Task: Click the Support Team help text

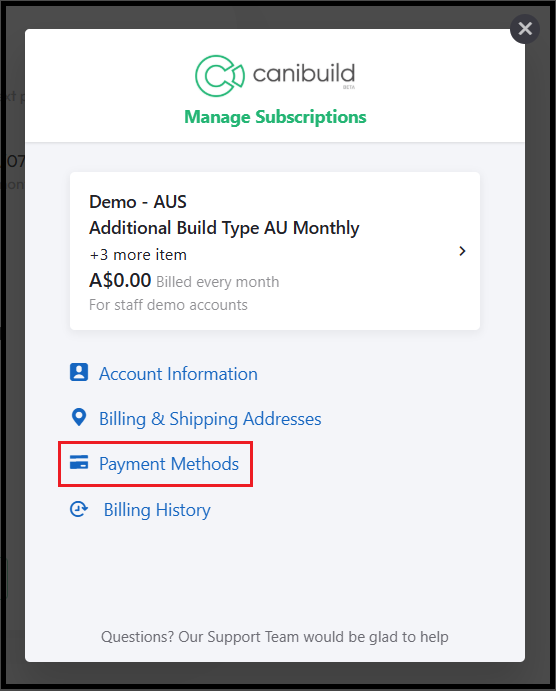Action: pos(275,637)
